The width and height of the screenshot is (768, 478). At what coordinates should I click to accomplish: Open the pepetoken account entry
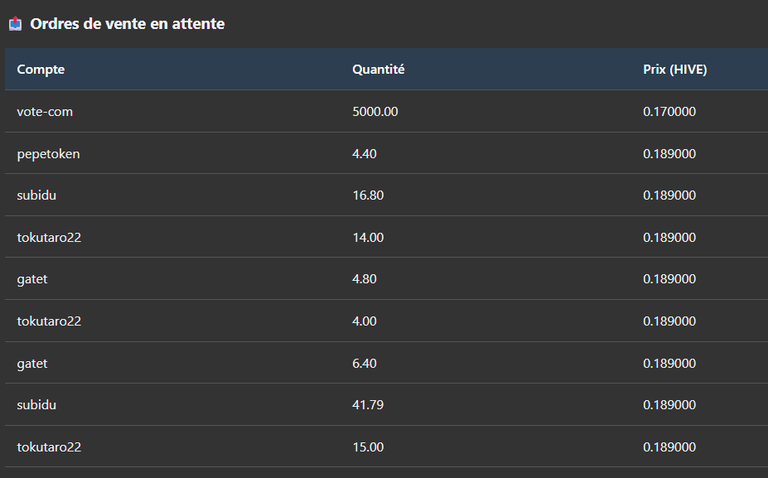[48, 154]
